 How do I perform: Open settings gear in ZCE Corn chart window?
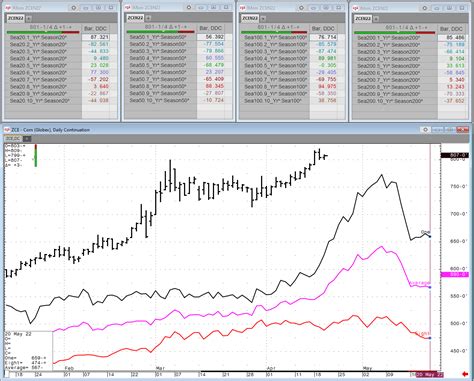tap(425, 130)
